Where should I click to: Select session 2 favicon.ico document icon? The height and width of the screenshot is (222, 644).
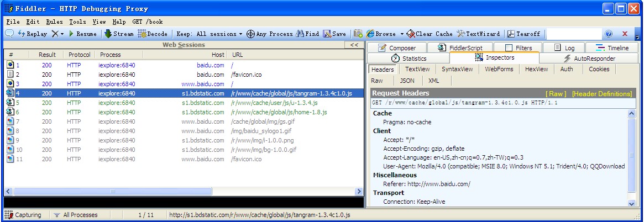(x=11, y=74)
